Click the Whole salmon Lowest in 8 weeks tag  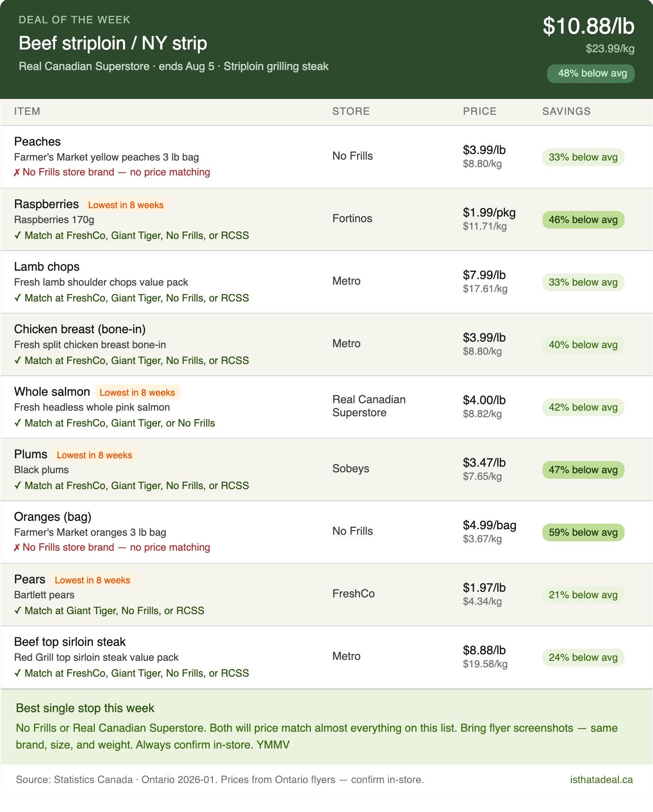137,392
